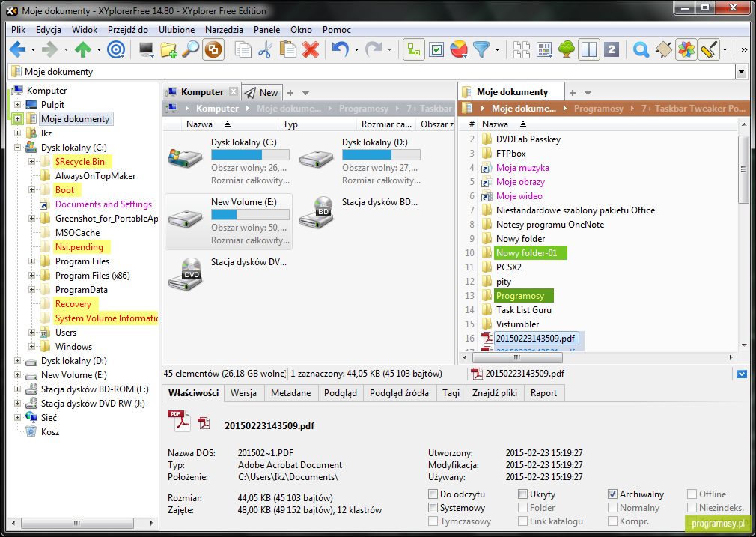The width and height of the screenshot is (756, 537).
Task: Copy selected items using toolbar icon
Action: [243, 49]
